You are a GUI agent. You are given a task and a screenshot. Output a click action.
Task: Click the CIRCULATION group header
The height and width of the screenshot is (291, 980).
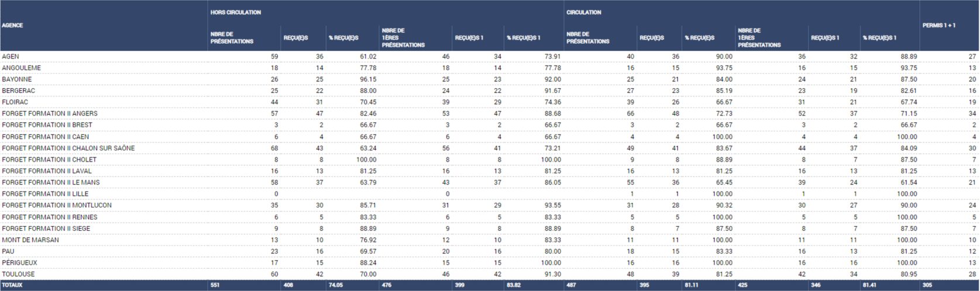coord(584,12)
